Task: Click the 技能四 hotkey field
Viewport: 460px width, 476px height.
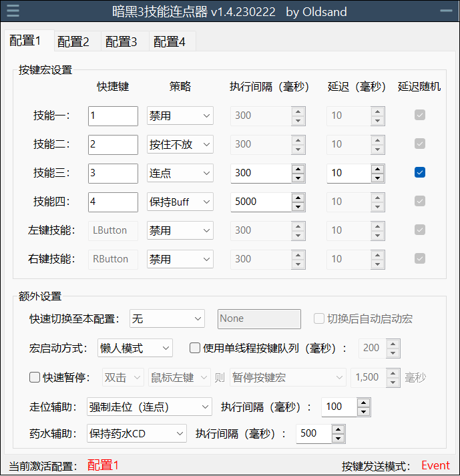Action: [x=113, y=202]
